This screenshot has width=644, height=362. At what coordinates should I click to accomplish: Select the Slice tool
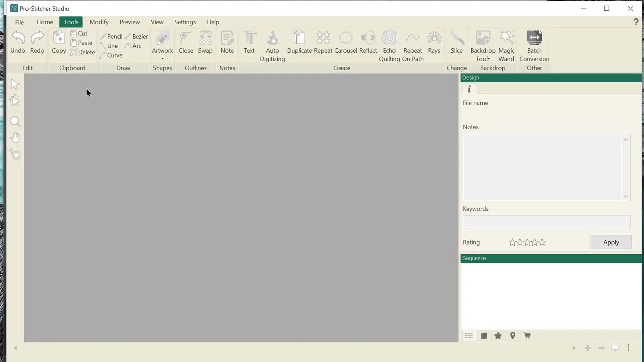[456, 42]
